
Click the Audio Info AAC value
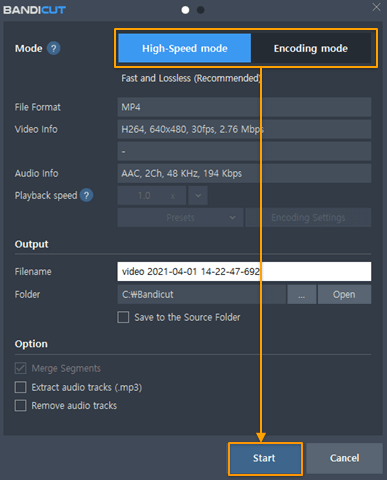click(244, 173)
